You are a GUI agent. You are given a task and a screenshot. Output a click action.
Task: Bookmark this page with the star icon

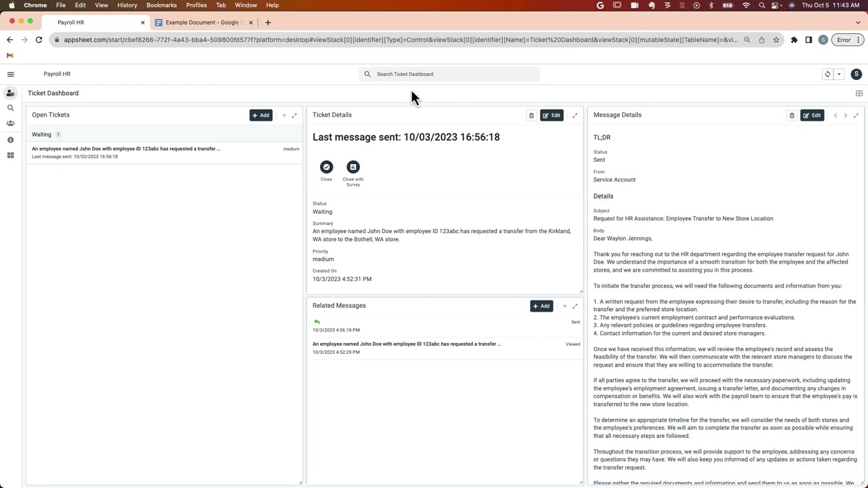[x=776, y=40]
